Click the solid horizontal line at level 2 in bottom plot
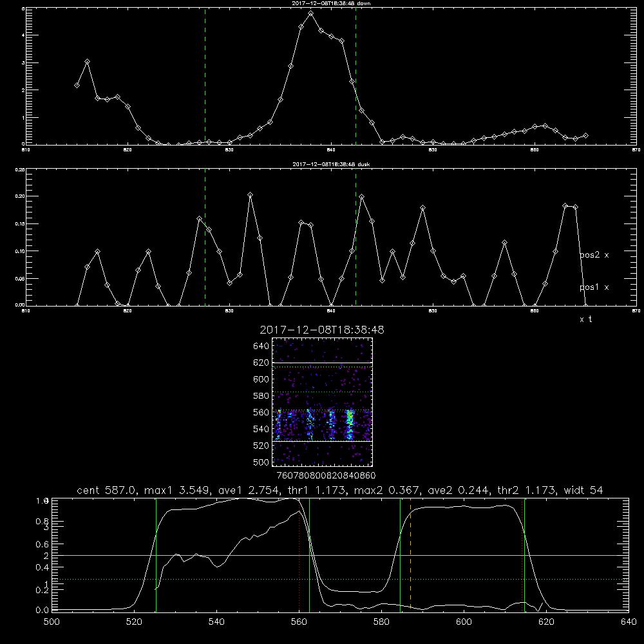644x644 pixels. 339,556
